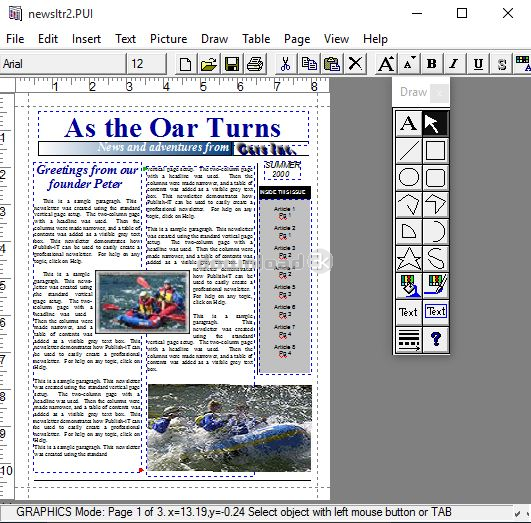Viewport: 531px width, 523px height.
Task: Open the font size 12 box
Action: [147, 64]
